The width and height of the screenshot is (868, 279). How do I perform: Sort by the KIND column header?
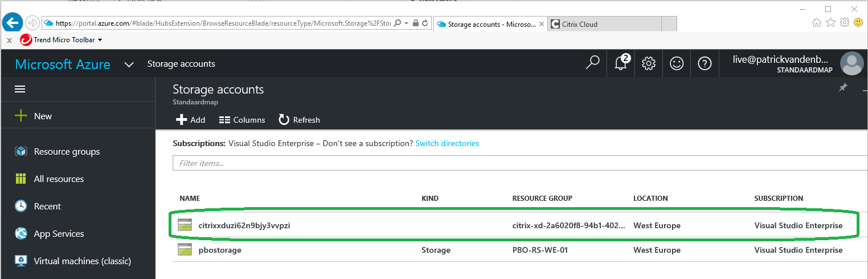(x=430, y=199)
